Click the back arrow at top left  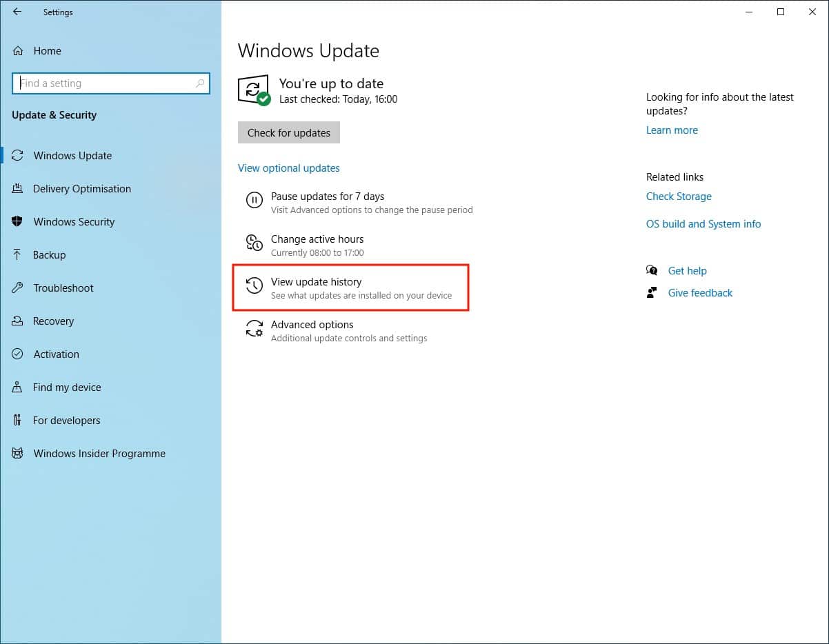click(17, 12)
